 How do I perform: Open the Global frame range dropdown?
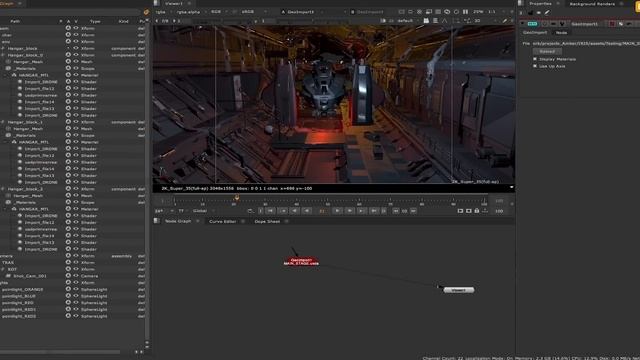coord(203,211)
